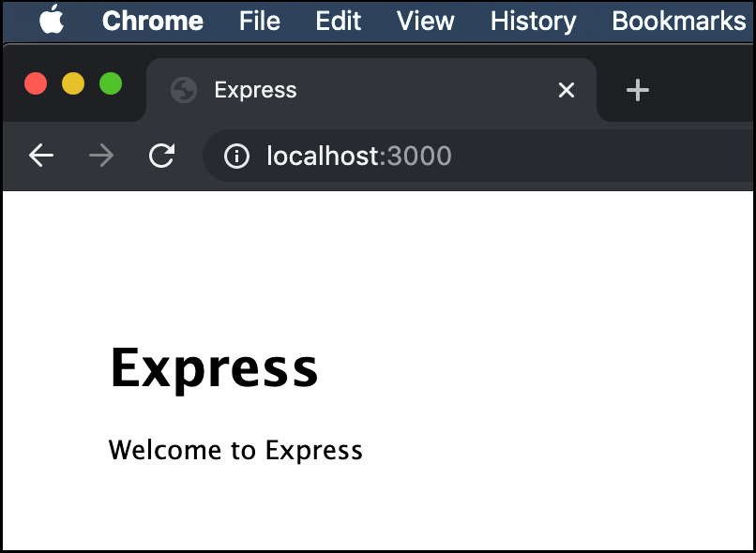Click the green zoom window button
The width and height of the screenshot is (756, 553).
110,83
